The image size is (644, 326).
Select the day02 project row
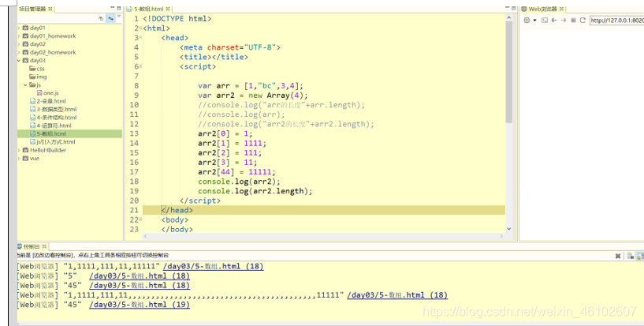tap(70, 44)
